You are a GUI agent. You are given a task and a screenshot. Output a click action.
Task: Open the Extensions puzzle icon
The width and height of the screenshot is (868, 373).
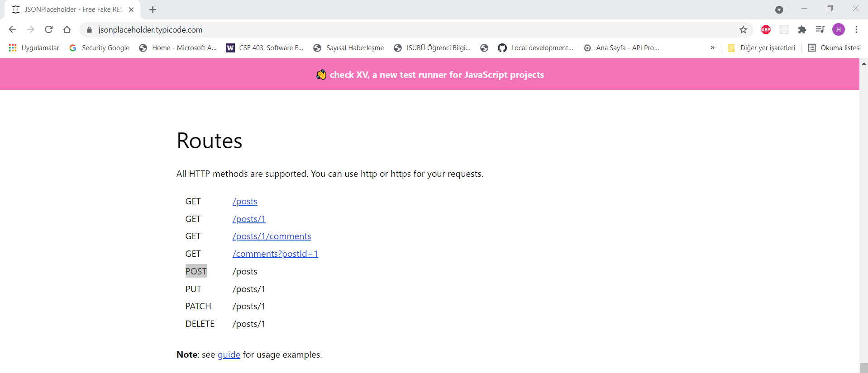click(x=802, y=30)
